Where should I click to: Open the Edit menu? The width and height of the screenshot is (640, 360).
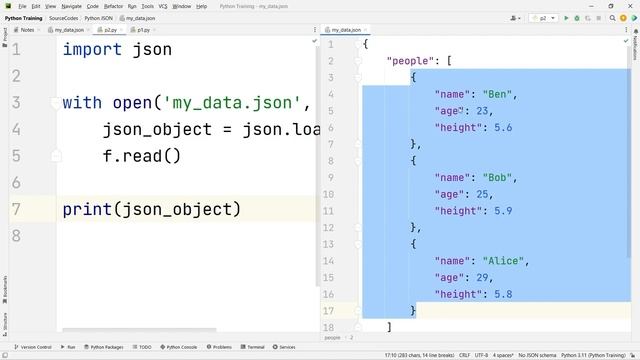36,6
